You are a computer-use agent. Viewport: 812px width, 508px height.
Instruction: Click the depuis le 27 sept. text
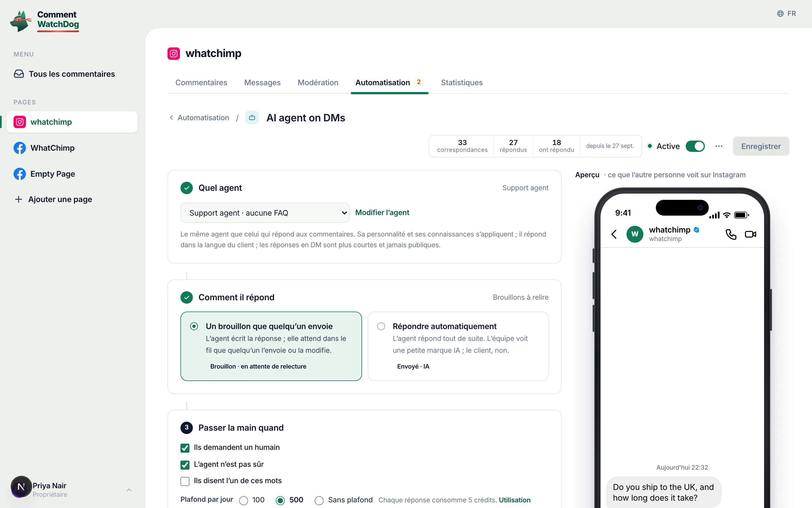[610, 146]
